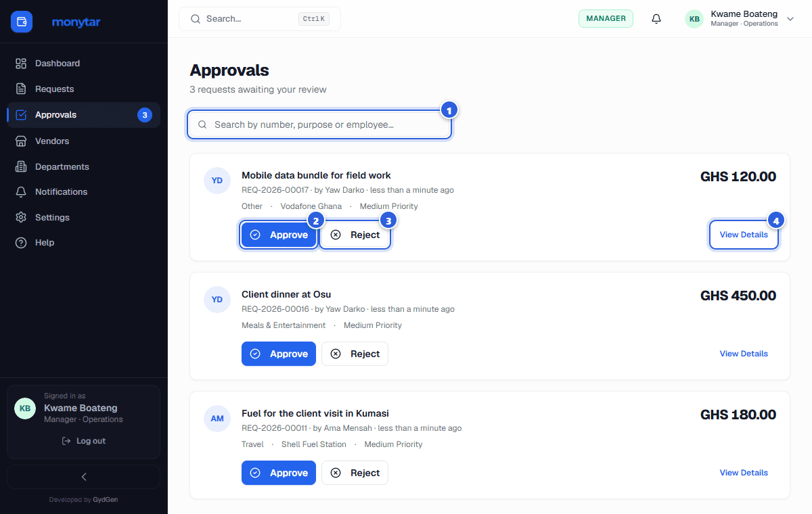Click the Requests document icon in sidebar

[21, 89]
